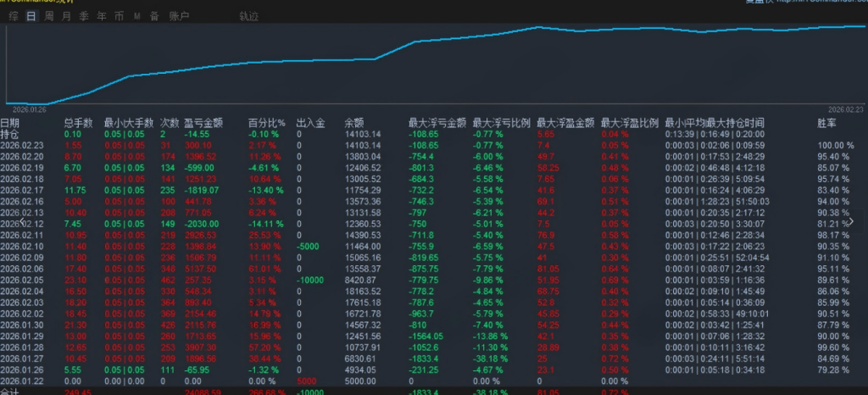Select the 日 daily tab
This screenshot has height=395, width=868.
tap(31, 17)
